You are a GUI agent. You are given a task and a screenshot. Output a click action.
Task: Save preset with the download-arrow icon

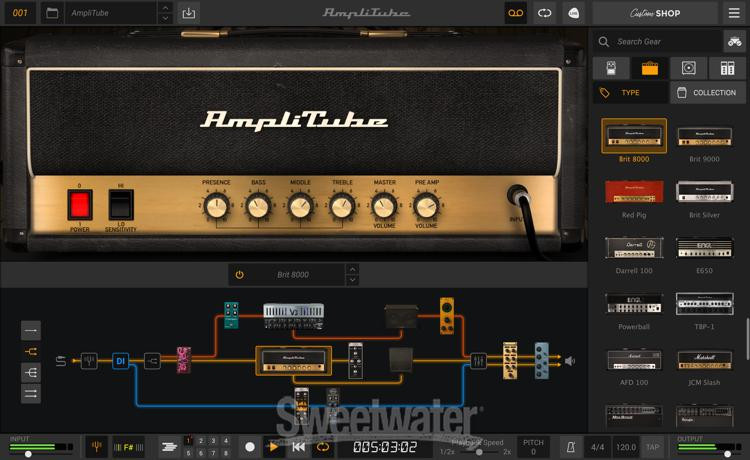(x=188, y=13)
